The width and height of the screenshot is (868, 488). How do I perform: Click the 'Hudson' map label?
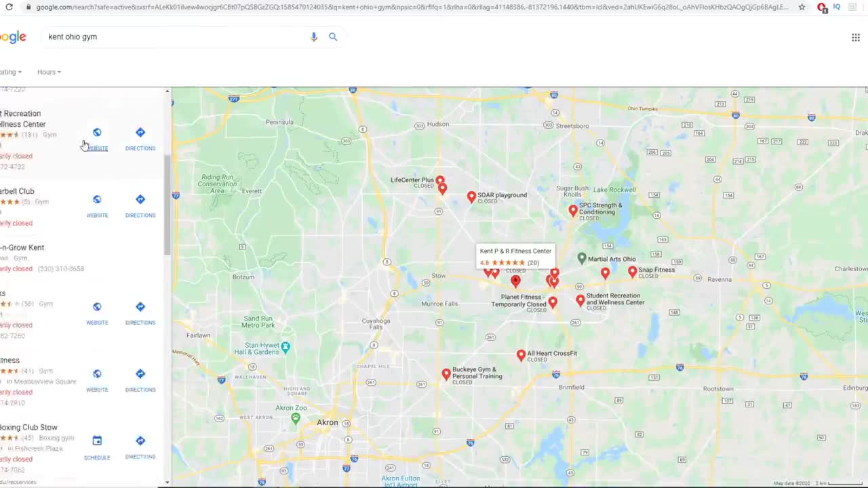(x=438, y=124)
